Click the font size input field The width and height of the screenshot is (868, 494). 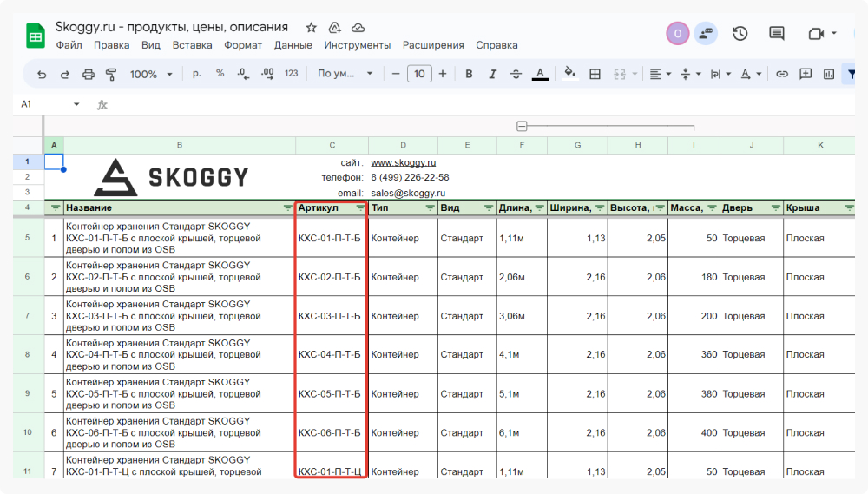pos(419,75)
